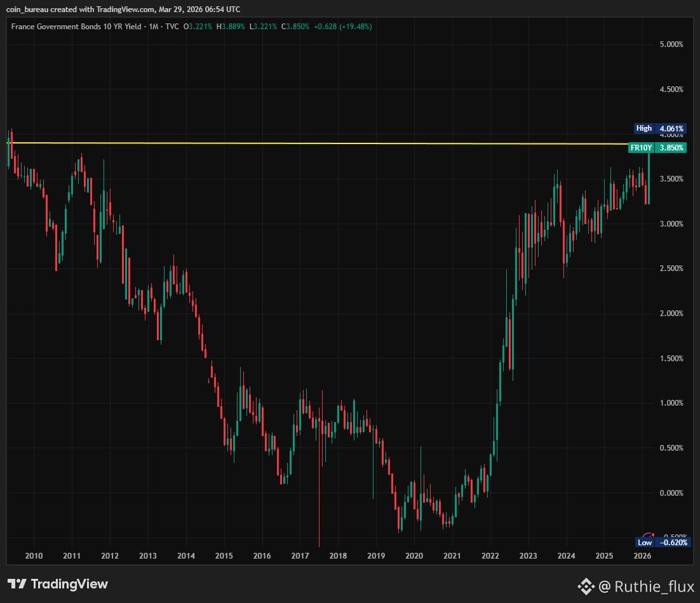
Task: Click the 5.000% axis label
Action: 671,44
